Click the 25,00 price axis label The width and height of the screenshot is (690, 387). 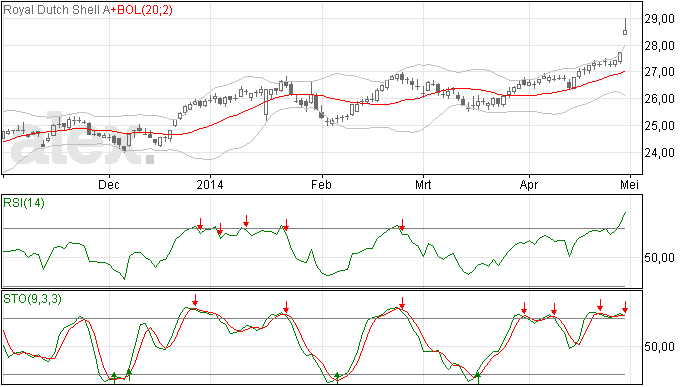(659, 126)
